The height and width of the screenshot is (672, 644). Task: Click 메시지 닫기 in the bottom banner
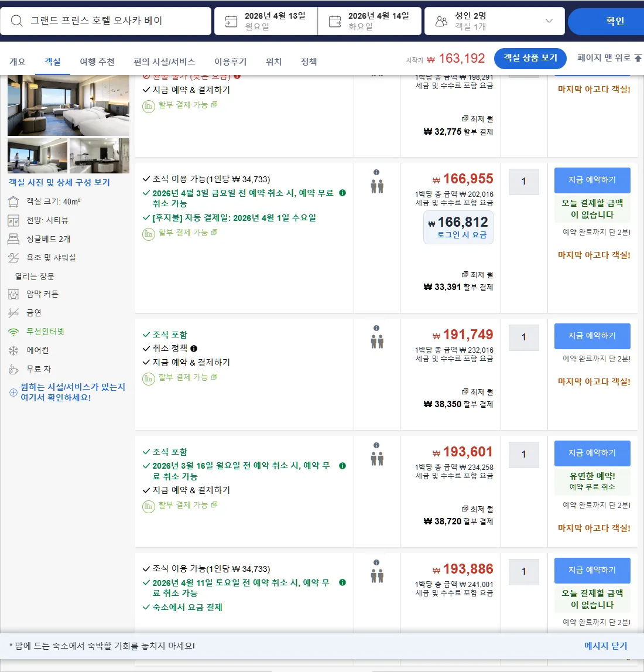[x=605, y=646]
